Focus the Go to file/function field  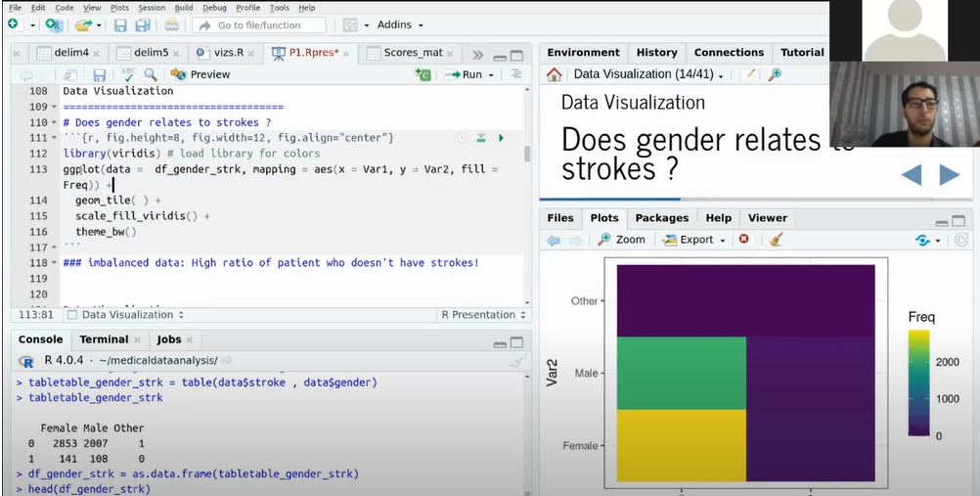pyautogui.click(x=259, y=25)
